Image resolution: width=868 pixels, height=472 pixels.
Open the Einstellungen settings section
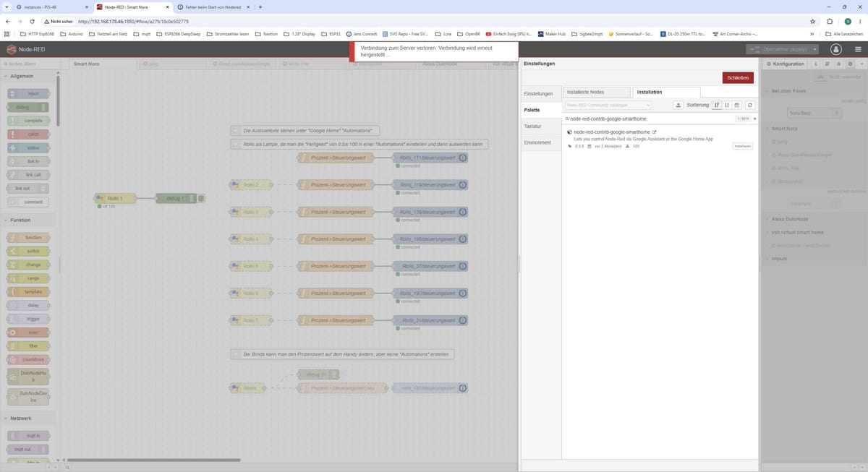pos(540,94)
